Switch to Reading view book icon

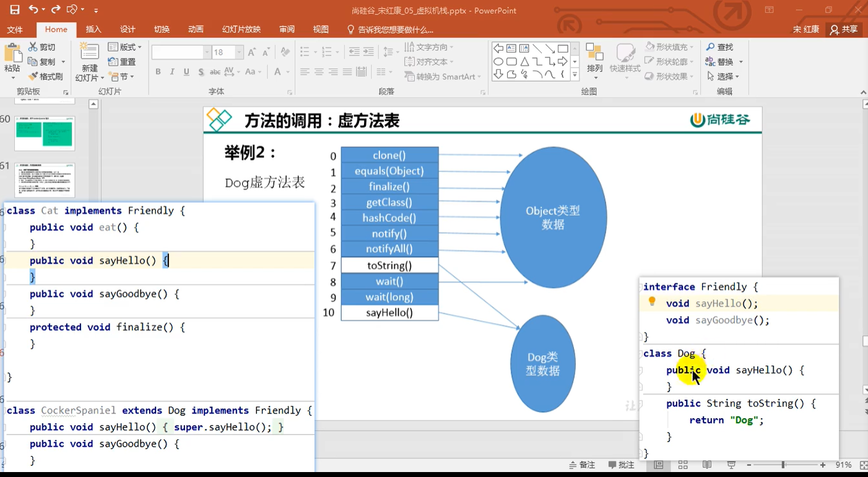click(x=707, y=465)
